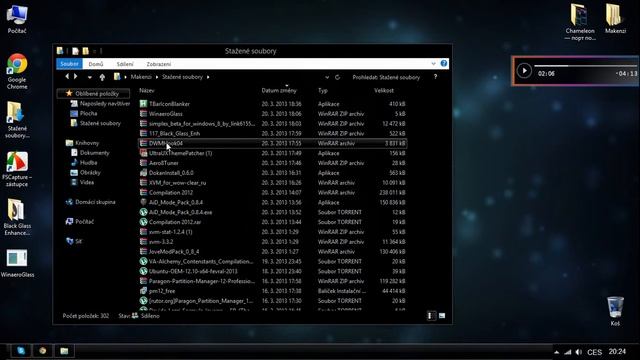Select Počítač in the navigation pane
Screen dimensions: 640x360
click(x=80, y=222)
